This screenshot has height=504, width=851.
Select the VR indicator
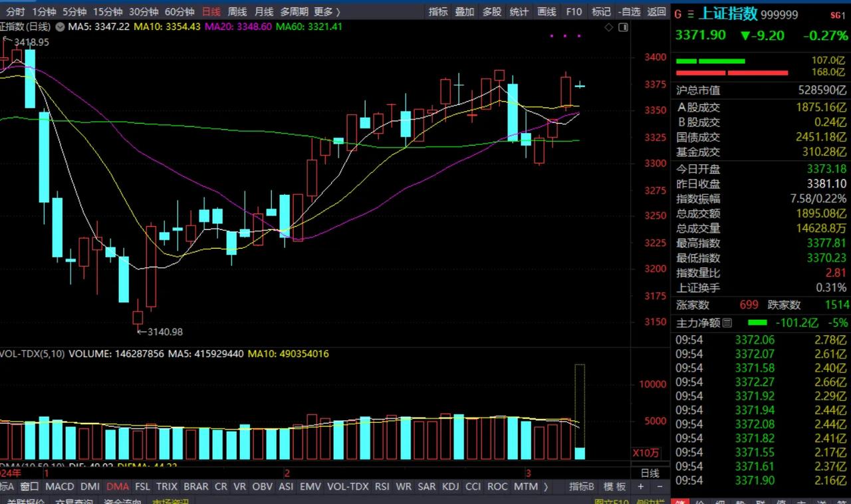click(x=240, y=487)
